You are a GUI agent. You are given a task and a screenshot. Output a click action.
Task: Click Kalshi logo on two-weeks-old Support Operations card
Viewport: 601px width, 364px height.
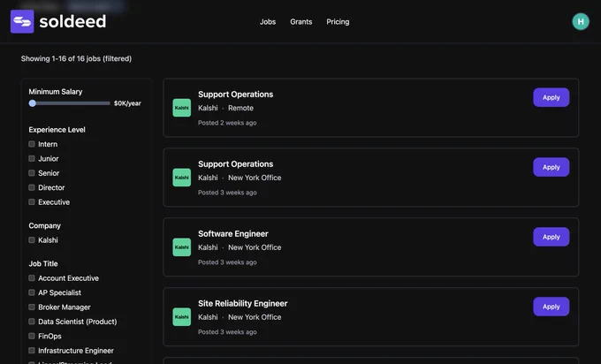click(x=182, y=108)
